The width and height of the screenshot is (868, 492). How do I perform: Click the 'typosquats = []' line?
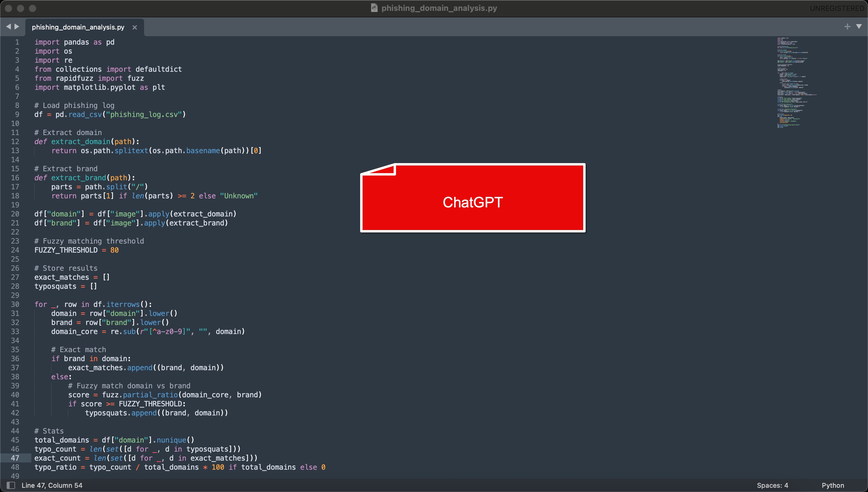[x=65, y=286]
